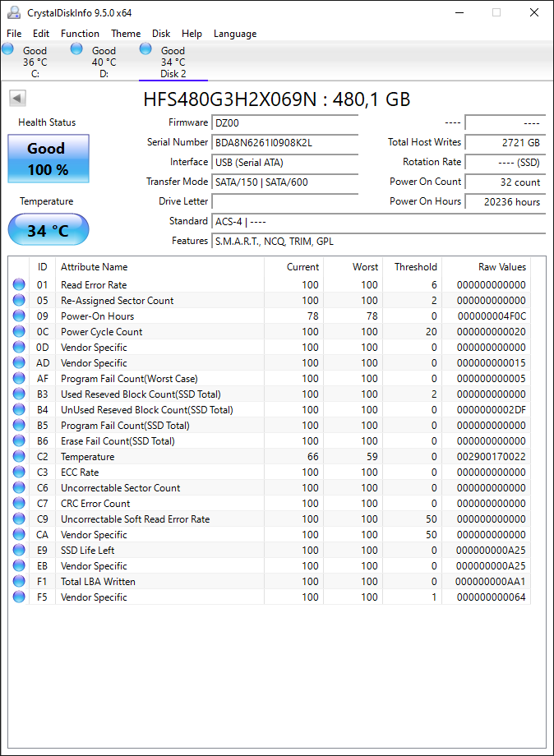Click status orb beside SSD Life Left
The image size is (554, 756).
(x=19, y=550)
